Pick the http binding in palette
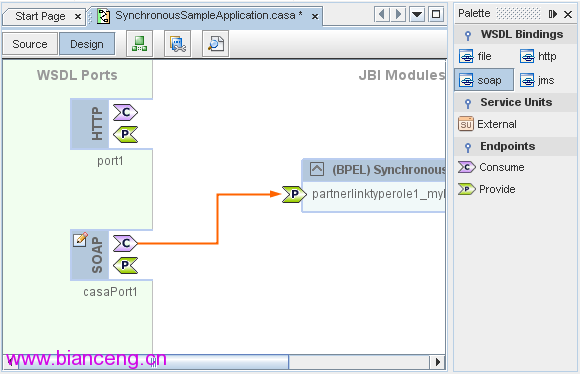Viewport: 580px width, 374px height. (538, 57)
